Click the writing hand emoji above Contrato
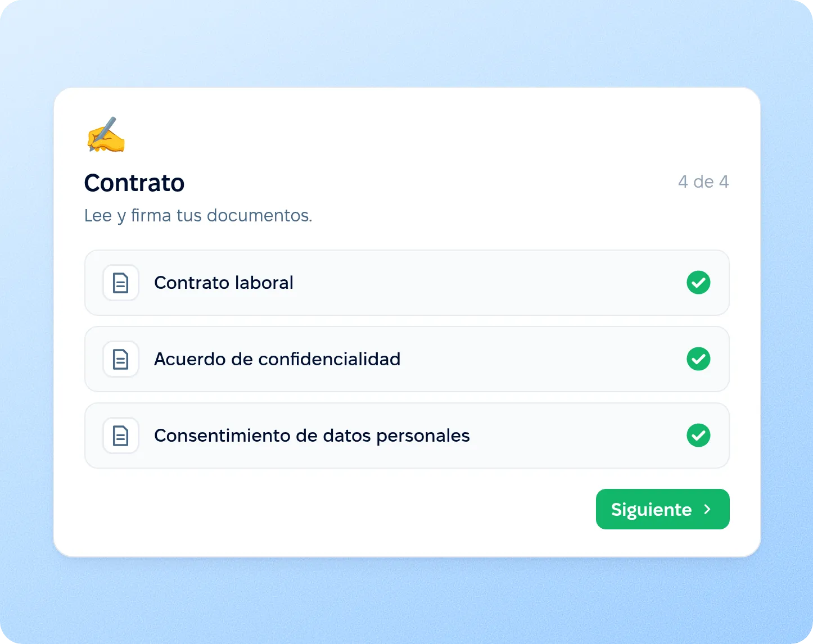Viewport: 813px width, 644px height. (x=106, y=135)
